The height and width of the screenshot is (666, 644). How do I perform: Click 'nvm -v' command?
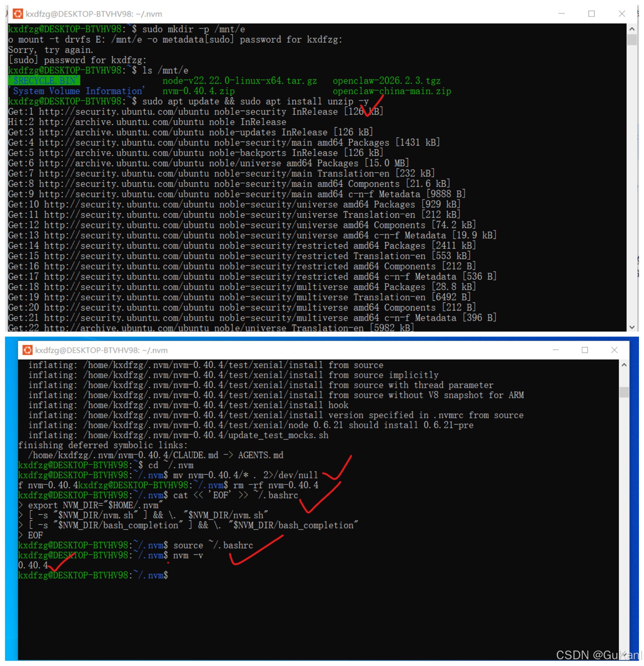click(188, 556)
